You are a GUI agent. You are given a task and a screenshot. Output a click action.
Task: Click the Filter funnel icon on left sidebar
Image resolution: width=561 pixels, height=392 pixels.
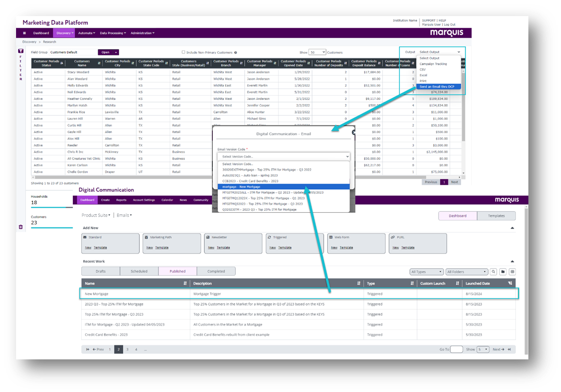[x=21, y=51]
